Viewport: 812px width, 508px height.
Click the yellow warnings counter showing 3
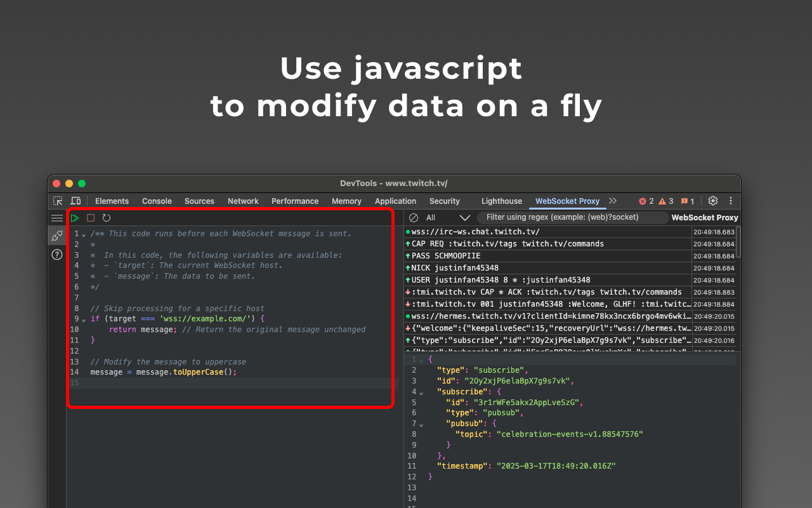[x=666, y=201]
